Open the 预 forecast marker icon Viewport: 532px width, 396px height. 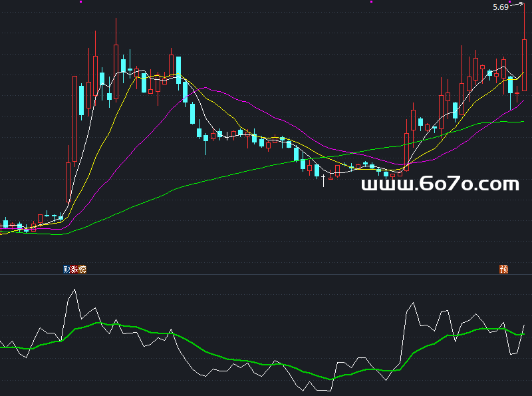pos(504,270)
